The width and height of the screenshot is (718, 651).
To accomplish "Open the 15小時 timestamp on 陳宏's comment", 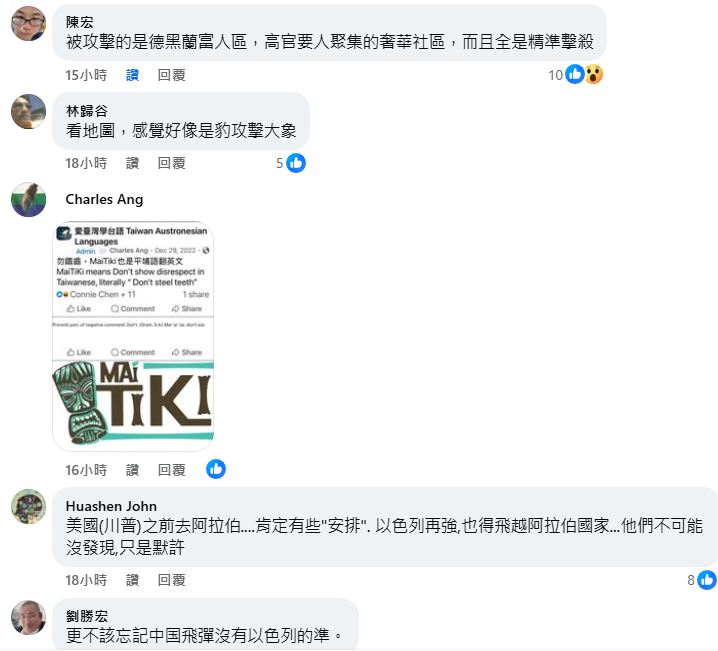I will click(86, 75).
